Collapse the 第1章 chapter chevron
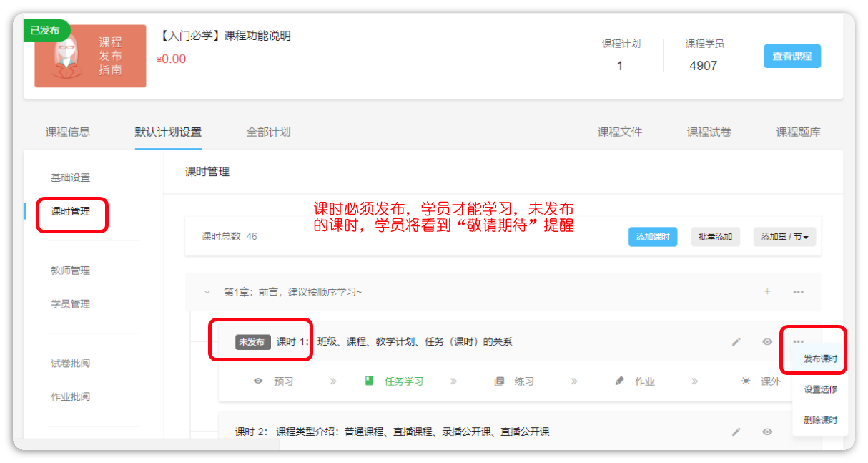Viewport: 868px width, 463px height. (x=207, y=292)
